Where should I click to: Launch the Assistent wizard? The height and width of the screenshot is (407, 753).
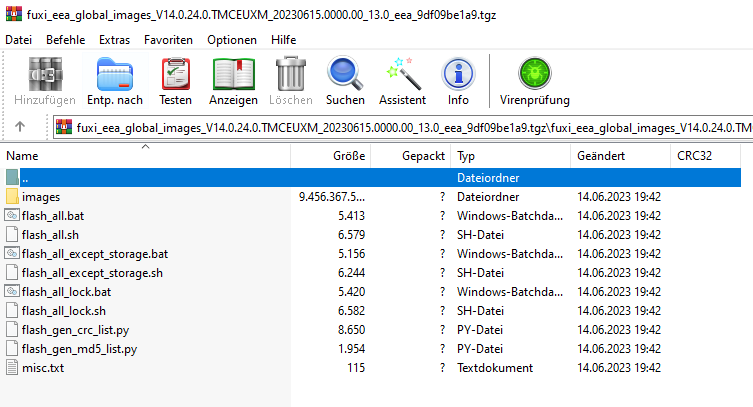coord(402,80)
